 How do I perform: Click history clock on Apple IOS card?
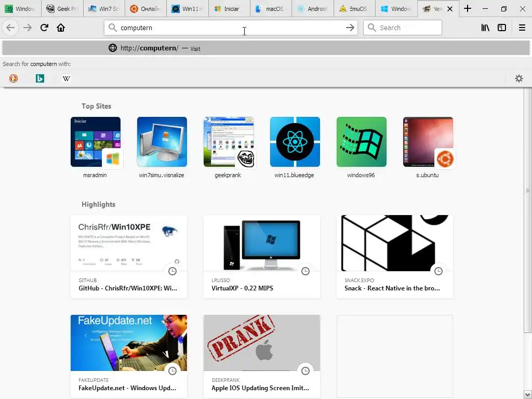coord(305,371)
